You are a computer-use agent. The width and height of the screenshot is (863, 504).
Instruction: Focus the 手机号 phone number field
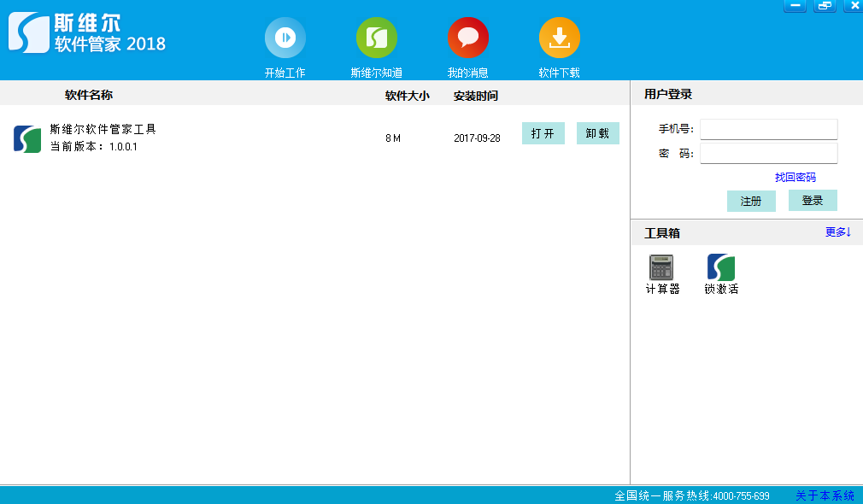click(768, 129)
